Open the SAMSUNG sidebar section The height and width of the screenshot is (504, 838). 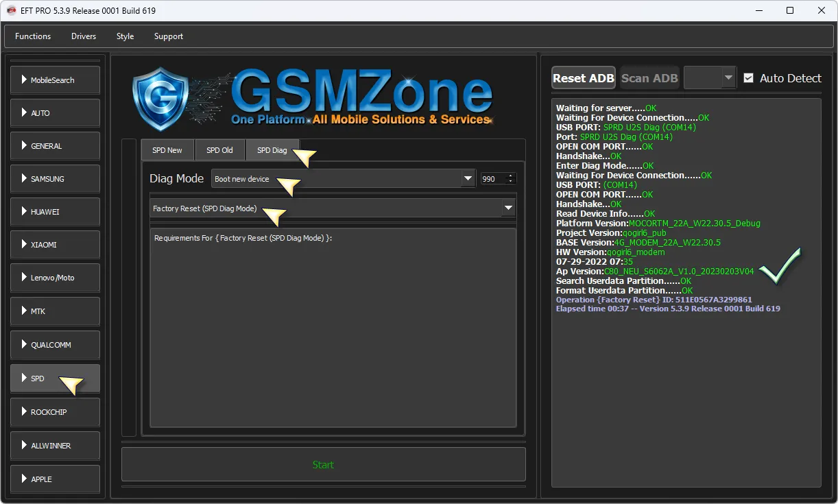[55, 179]
